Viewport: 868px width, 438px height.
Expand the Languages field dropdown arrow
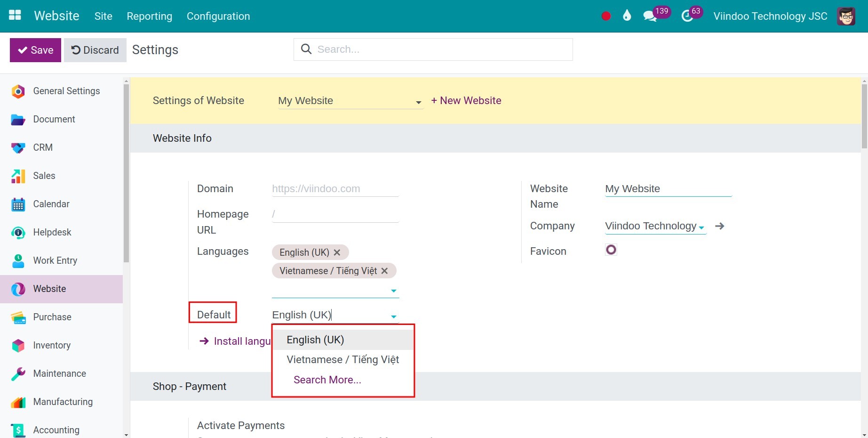pos(394,291)
